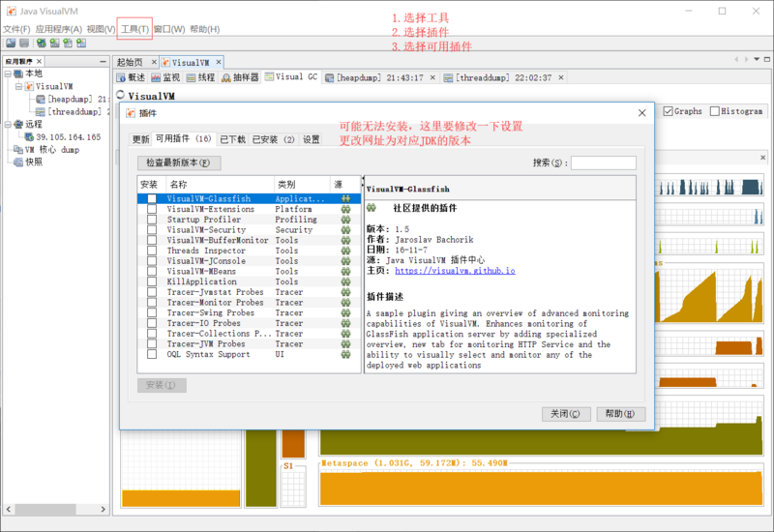Open the 视图(V) menu
The height and width of the screenshot is (532, 774).
[x=101, y=29]
